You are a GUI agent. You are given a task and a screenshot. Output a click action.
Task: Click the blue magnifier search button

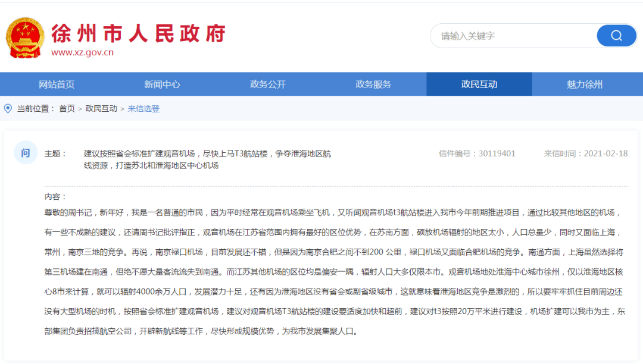616,36
